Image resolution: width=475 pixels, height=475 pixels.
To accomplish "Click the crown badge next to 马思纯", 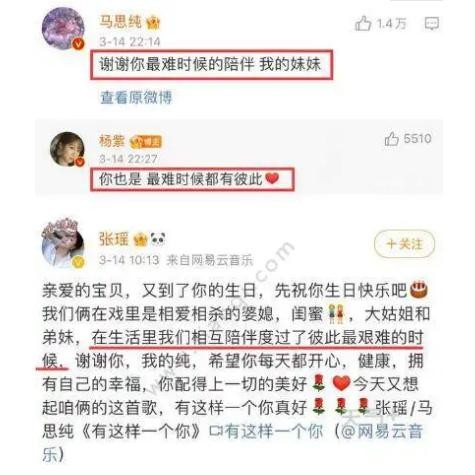I will click(153, 23).
